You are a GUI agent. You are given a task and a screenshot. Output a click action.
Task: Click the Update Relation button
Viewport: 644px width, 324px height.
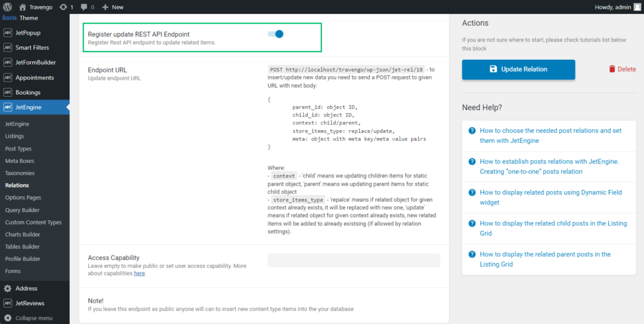(518, 69)
